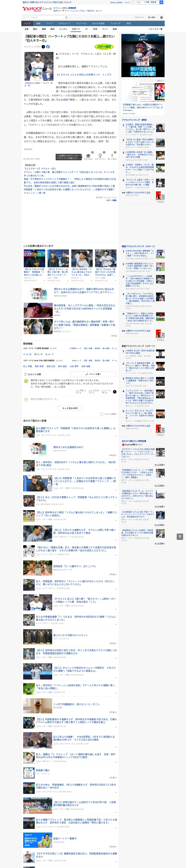
Task: Select the 地域 category
Action: pos(114,29)
